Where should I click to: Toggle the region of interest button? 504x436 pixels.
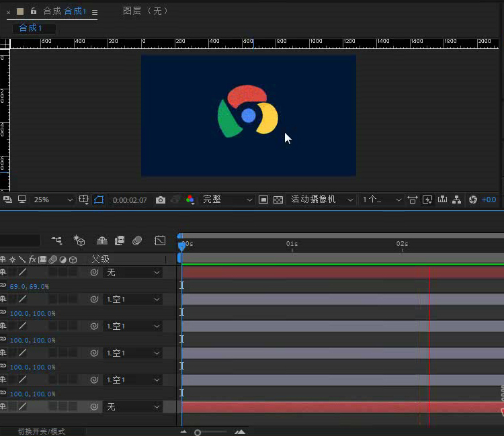coord(263,200)
